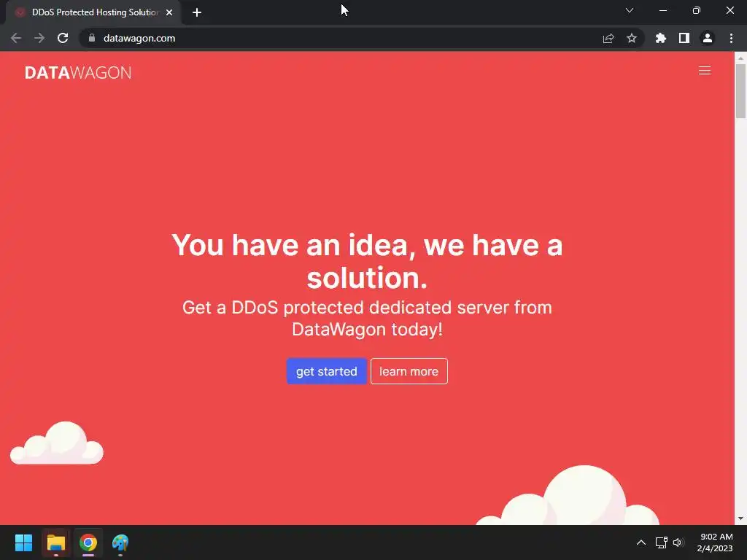Go back to the previous page
The width and height of the screenshot is (747, 560).
click(x=16, y=38)
